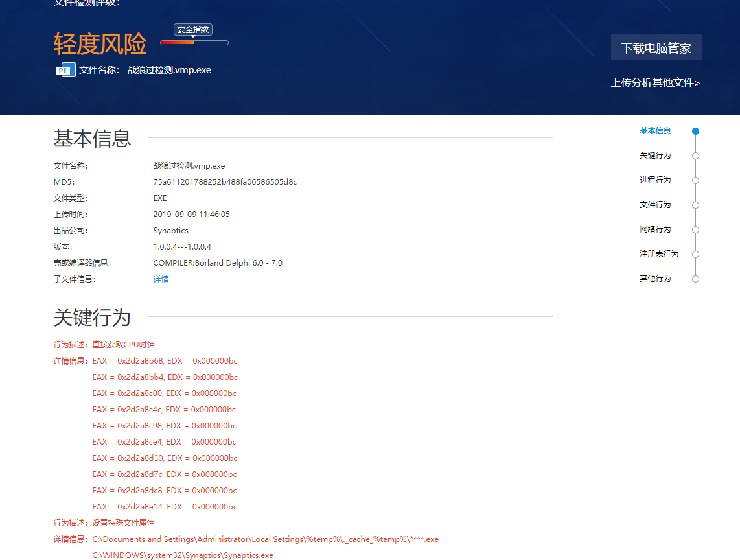The width and height of the screenshot is (740, 560).
Task: Click the 安全指数 risk meter bar
Action: pyautogui.click(x=194, y=43)
